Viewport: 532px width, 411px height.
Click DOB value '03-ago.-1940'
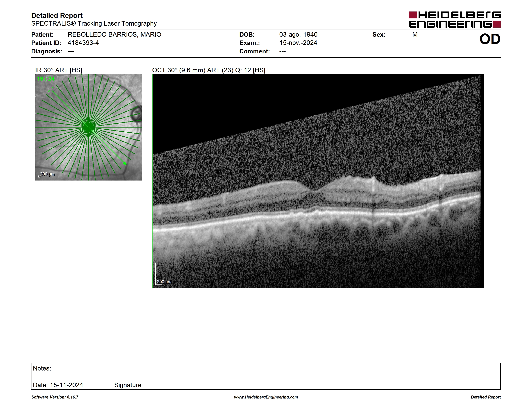[x=298, y=35]
